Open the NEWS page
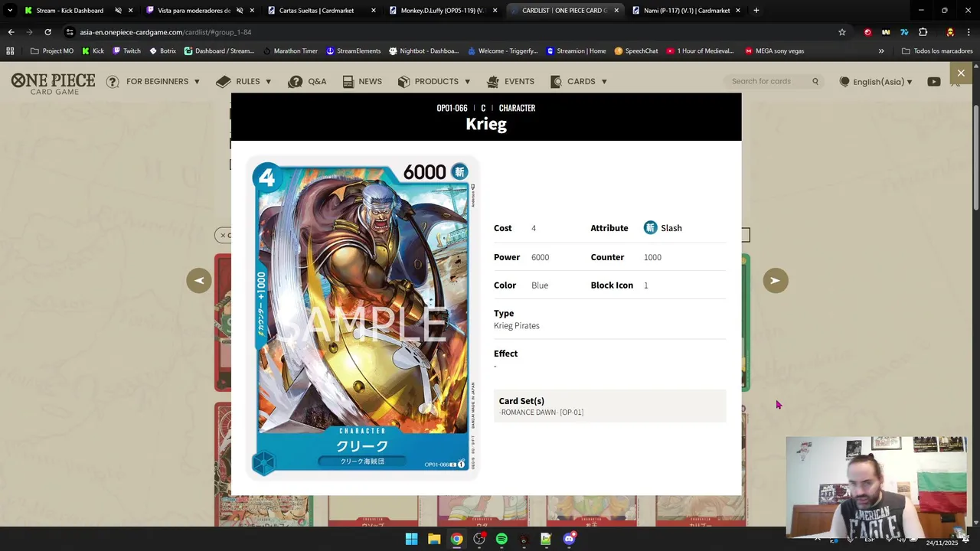The height and width of the screenshot is (551, 980). [x=362, y=81]
